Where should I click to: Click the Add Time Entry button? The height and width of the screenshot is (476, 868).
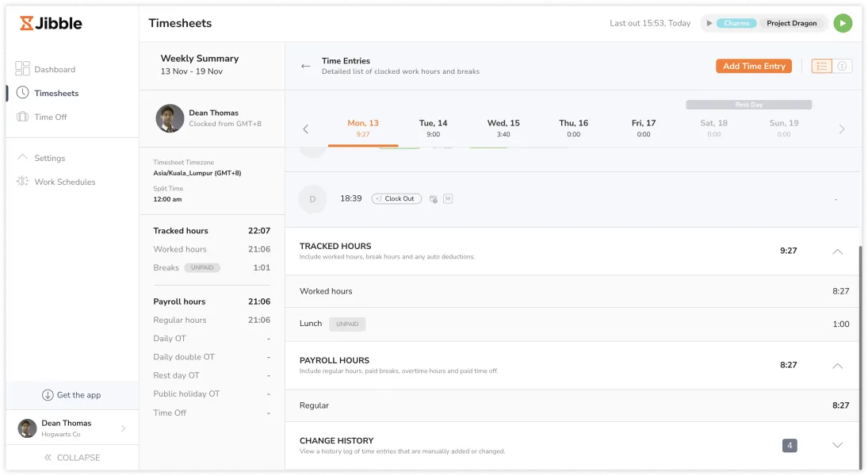point(753,66)
